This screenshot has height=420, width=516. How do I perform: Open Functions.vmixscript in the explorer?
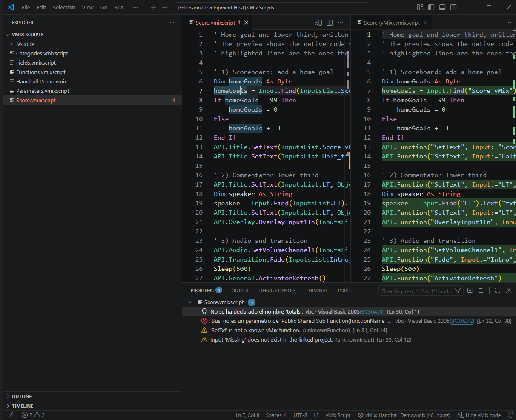pos(92,72)
